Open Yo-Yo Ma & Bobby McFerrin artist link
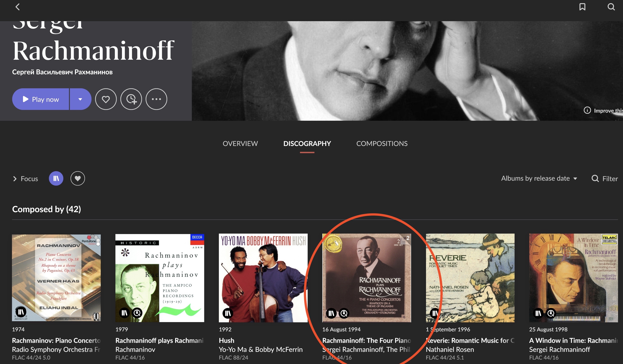Image resolution: width=623 pixels, height=364 pixels. tap(261, 349)
